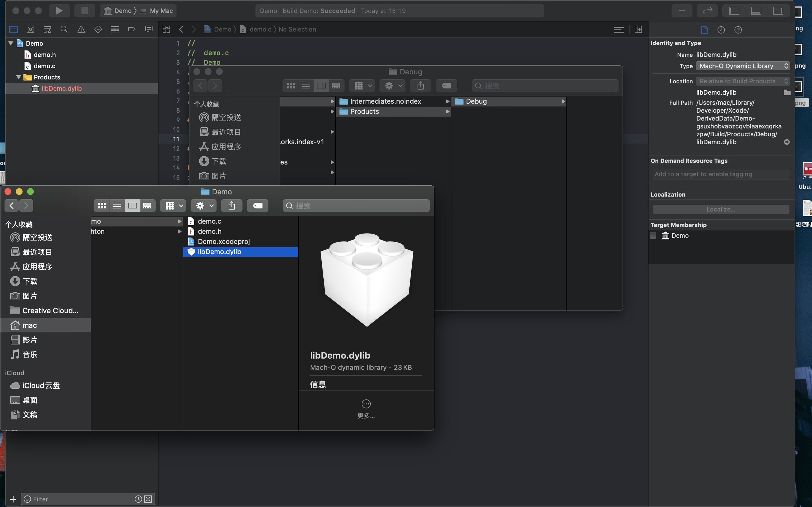Show the History inspector tab
The width and height of the screenshot is (812, 507).
(721, 30)
